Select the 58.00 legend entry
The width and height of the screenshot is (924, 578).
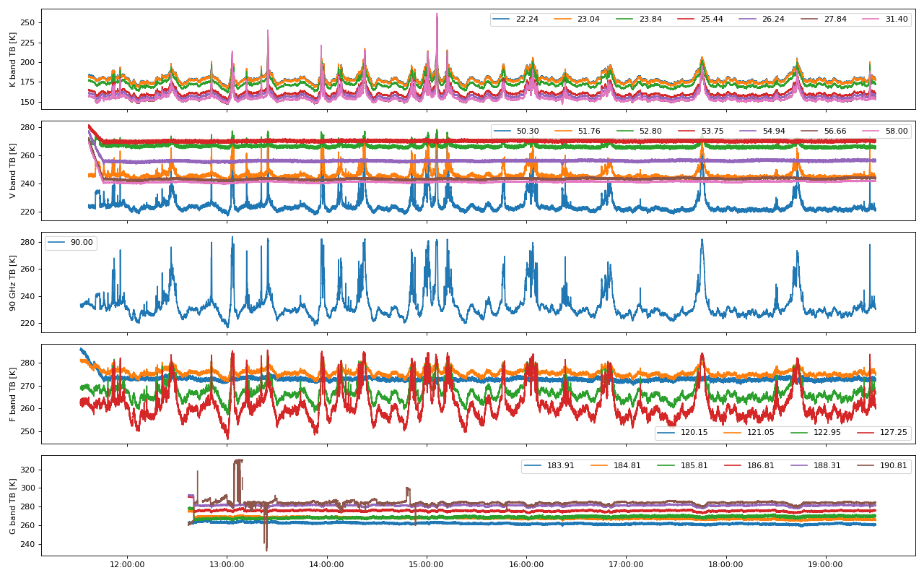click(x=896, y=131)
